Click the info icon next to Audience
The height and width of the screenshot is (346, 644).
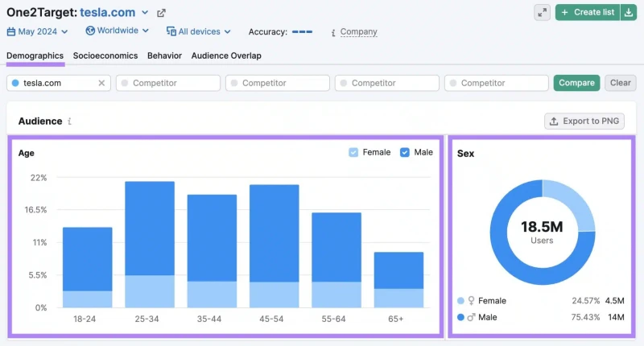[69, 121]
